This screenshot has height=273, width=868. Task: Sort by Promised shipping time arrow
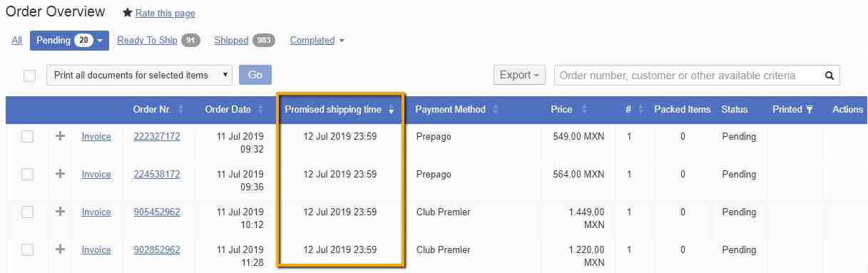pos(391,110)
